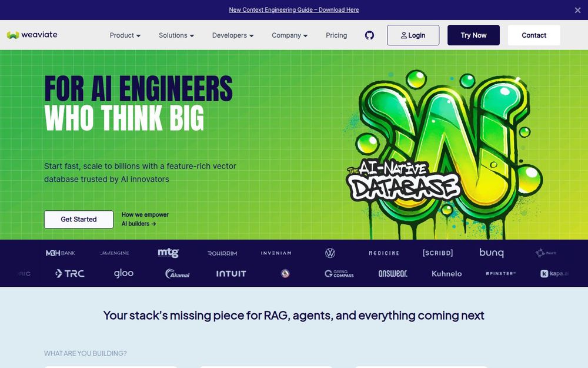The image size is (588, 368).
Task: Click the kapa.ai logo
Action: pyautogui.click(x=554, y=274)
